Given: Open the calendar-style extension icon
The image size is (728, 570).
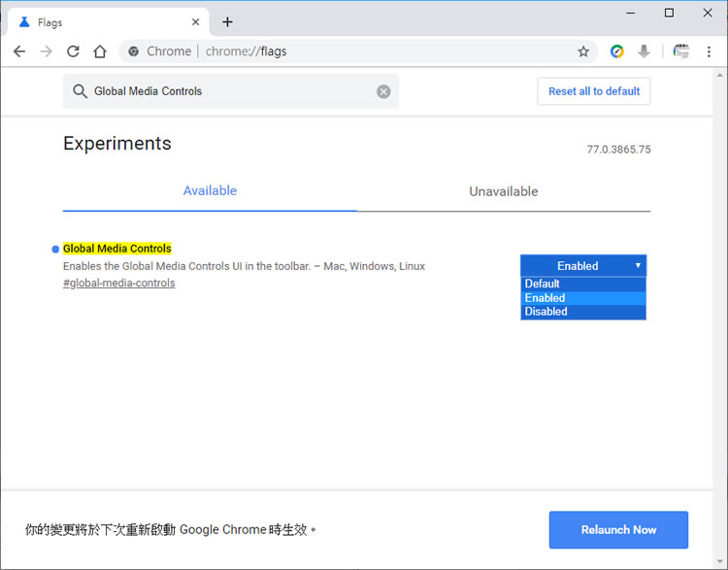Looking at the screenshot, I should 681,51.
